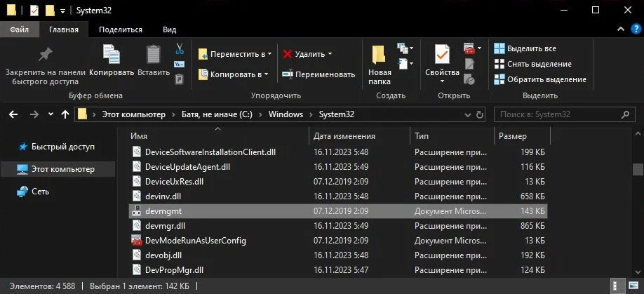The height and width of the screenshot is (294, 644).
Task: Expand the address bar history dropdown chevron
Action: click(467, 114)
